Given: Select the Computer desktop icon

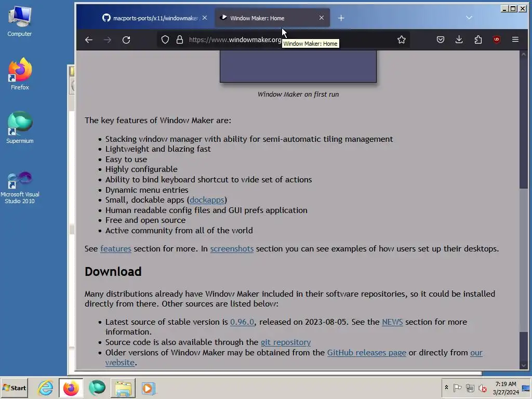Looking at the screenshot, I should click(x=20, y=21).
